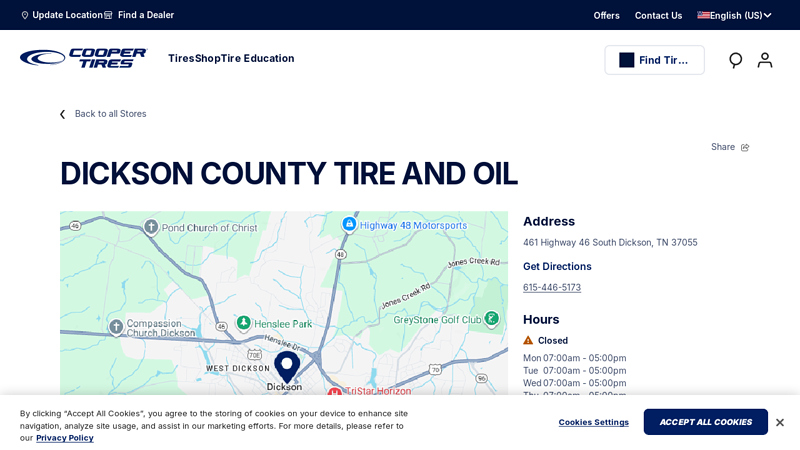Click Wed 07:00am - 05:00pm hours row

point(574,383)
